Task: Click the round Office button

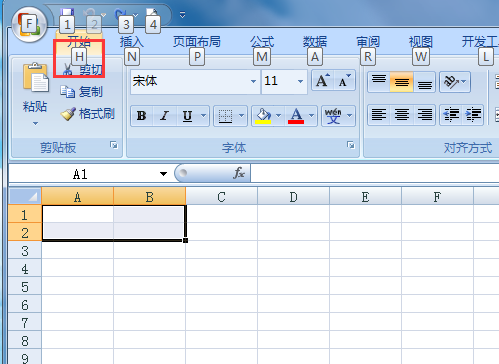Action: coord(29,24)
